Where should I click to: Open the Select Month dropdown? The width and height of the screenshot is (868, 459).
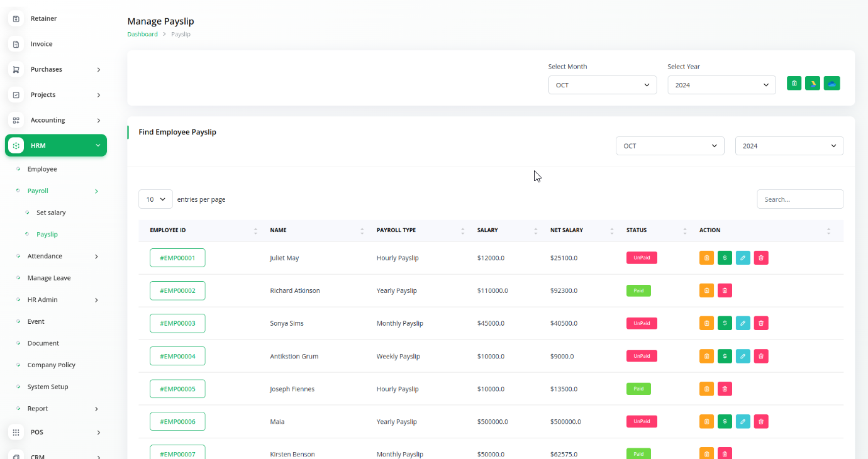pyautogui.click(x=602, y=85)
